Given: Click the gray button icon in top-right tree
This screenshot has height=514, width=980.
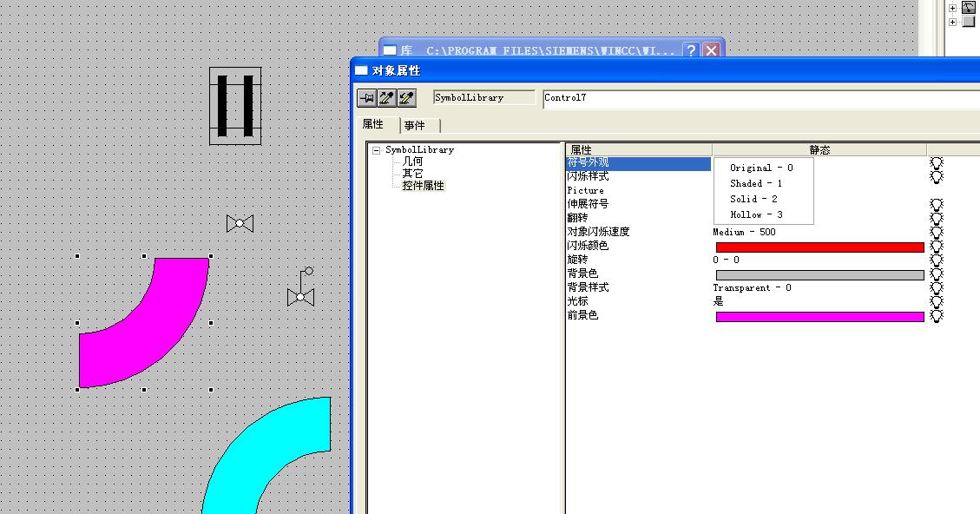Looking at the screenshot, I should (x=968, y=22).
